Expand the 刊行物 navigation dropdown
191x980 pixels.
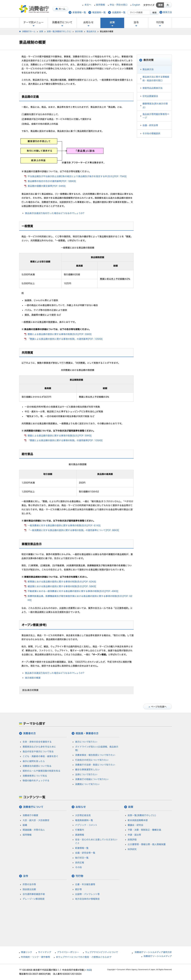[x=160, y=23]
